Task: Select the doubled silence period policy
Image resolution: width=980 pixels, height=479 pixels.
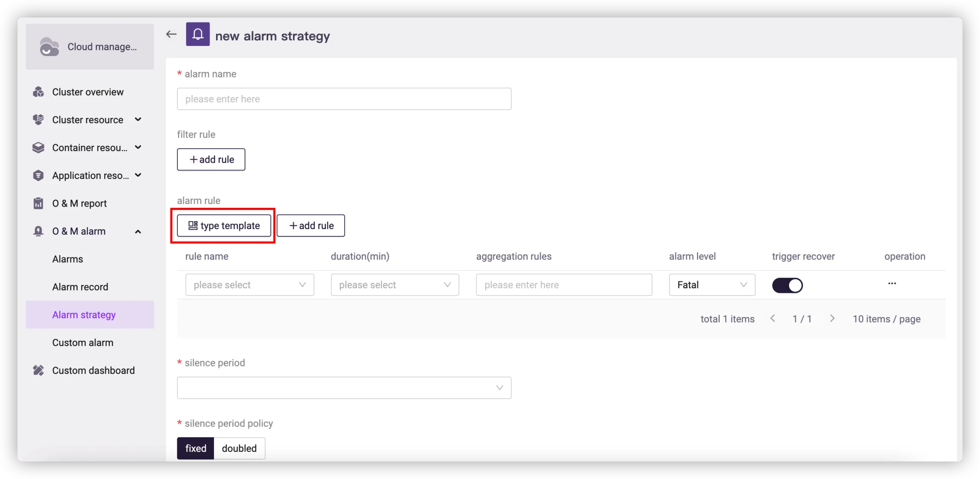Action: 239,448
